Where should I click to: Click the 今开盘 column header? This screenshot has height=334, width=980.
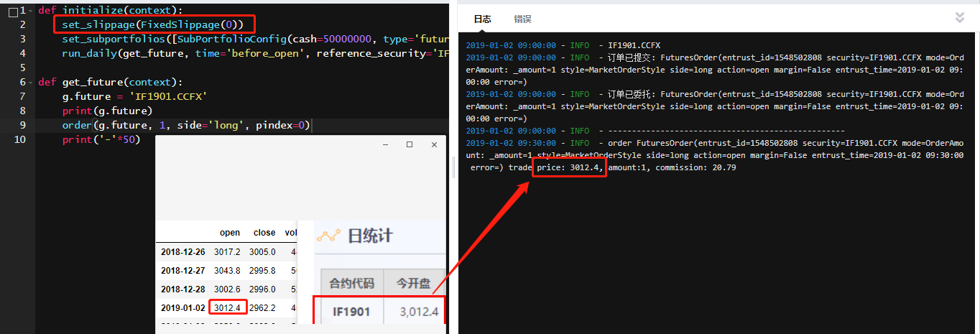coord(415,283)
